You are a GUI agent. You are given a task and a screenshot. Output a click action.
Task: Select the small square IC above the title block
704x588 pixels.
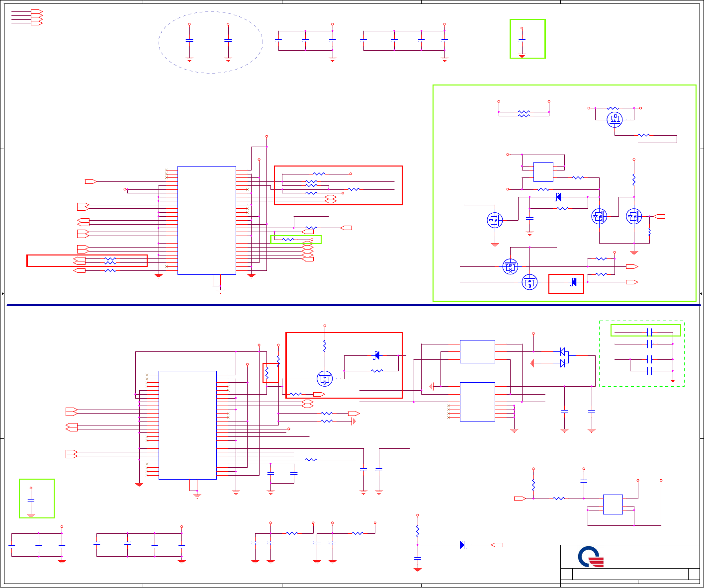click(x=613, y=504)
